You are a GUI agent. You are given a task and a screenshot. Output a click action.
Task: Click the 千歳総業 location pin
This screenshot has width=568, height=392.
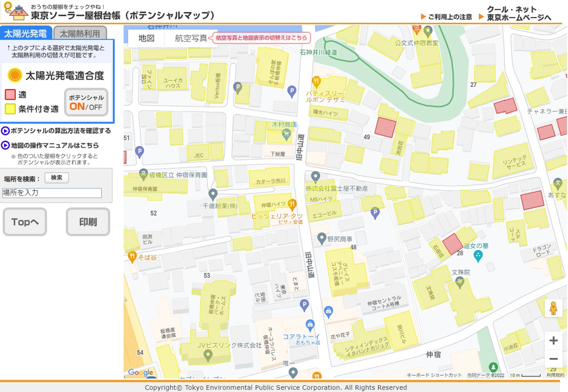tap(213, 194)
